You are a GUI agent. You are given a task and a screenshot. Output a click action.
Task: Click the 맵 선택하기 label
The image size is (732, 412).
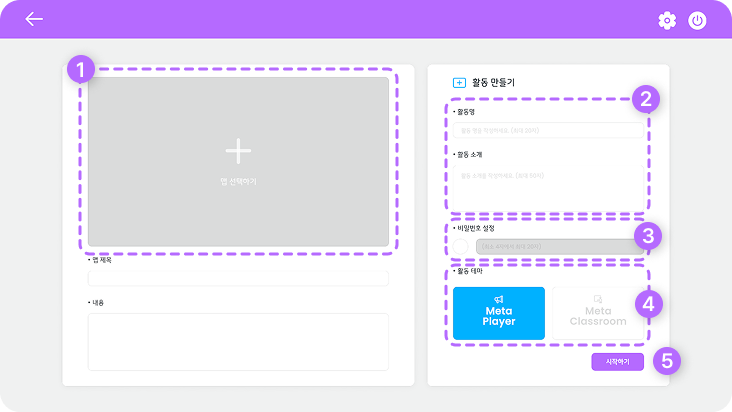(x=238, y=181)
